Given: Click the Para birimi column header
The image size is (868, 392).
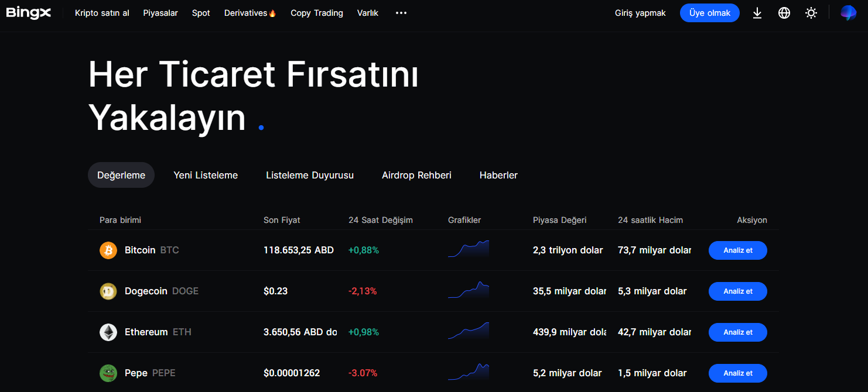Looking at the screenshot, I should [x=120, y=220].
